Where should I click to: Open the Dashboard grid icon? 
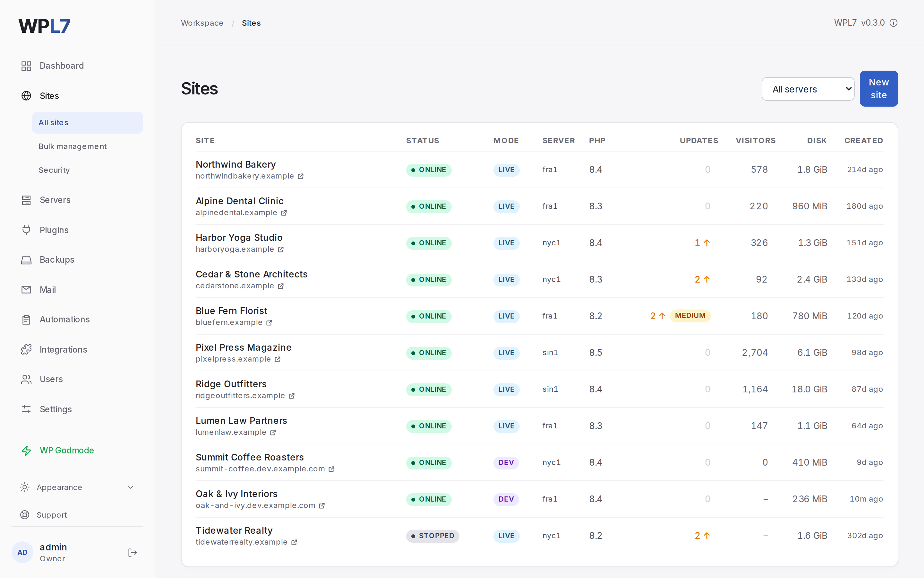click(26, 66)
